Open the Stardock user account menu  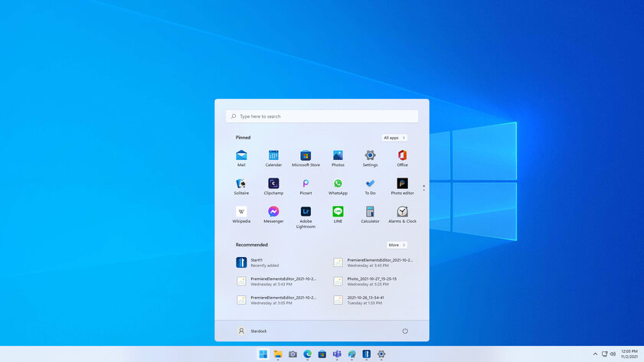coord(253,331)
